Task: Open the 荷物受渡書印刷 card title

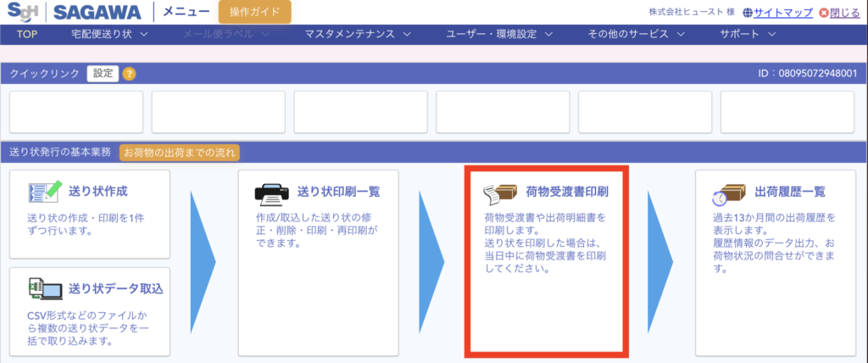Action: 567,192
